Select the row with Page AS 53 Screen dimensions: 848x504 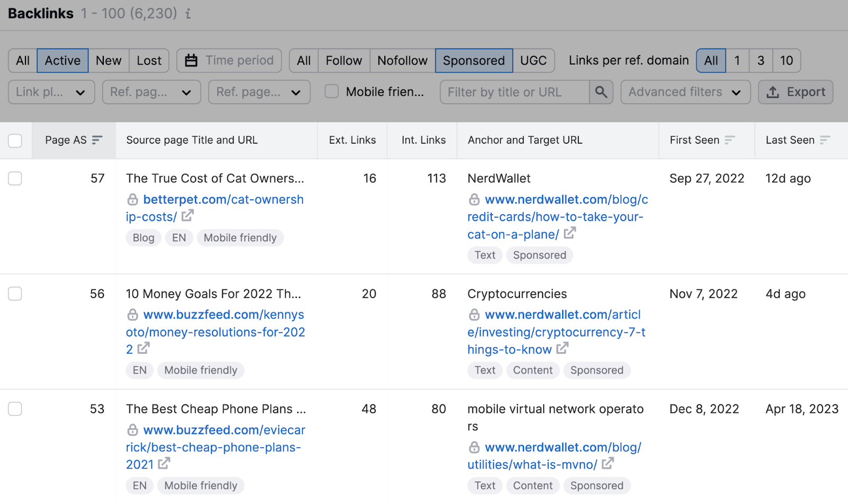[x=15, y=409]
